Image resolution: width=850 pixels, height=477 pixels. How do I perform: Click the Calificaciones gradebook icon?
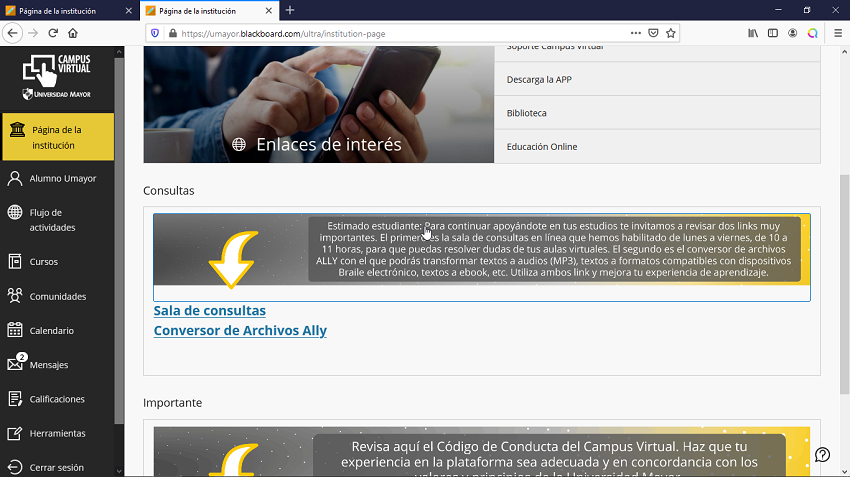(15, 398)
